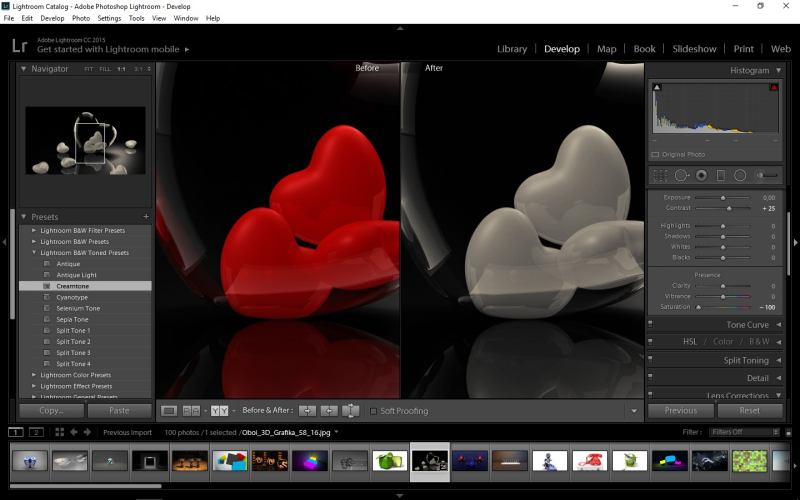Switch to Loupe view in toolbar
The image size is (800, 500).
pos(169,411)
